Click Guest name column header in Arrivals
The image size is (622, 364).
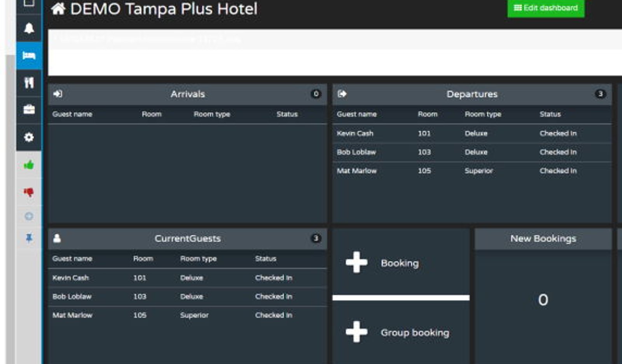[x=72, y=114]
